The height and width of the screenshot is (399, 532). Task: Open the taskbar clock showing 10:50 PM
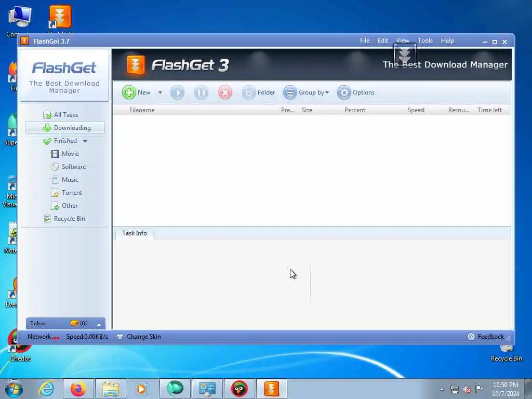(506, 389)
